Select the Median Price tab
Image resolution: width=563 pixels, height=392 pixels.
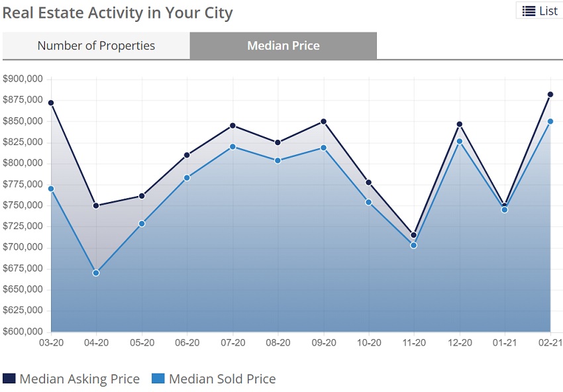[283, 46]
